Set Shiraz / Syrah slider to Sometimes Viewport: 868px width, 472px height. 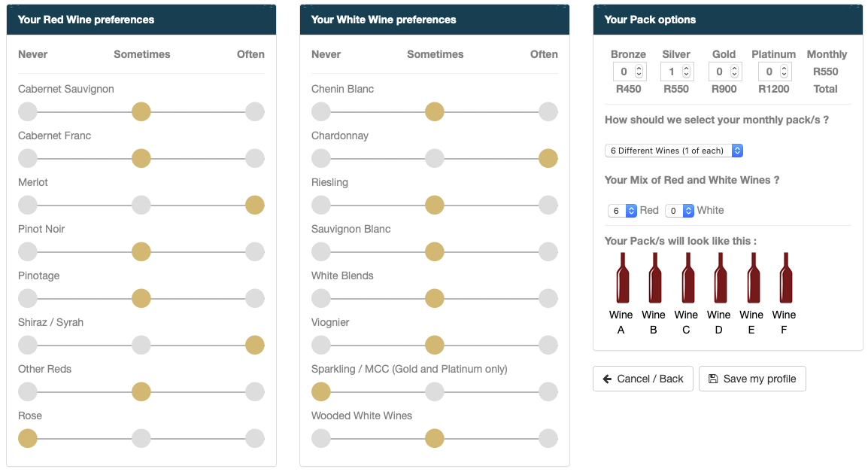[x=141, y=346]
